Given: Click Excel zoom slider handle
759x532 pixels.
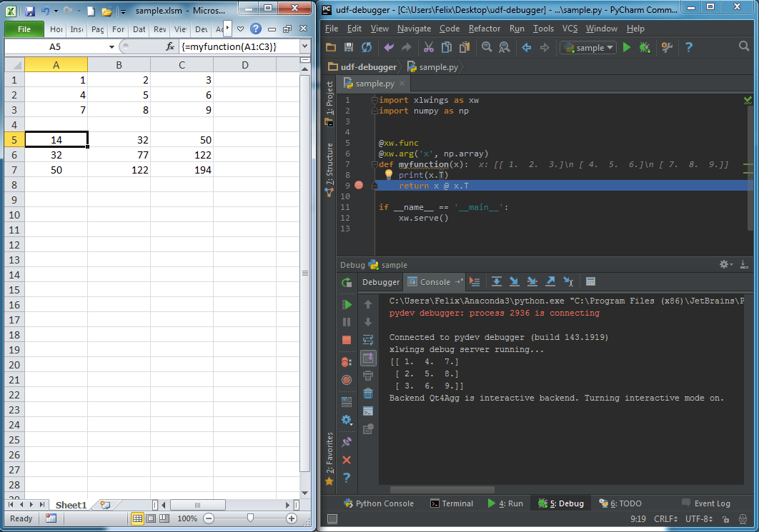Looking at the screenshot, I should (x=250, y=518).
